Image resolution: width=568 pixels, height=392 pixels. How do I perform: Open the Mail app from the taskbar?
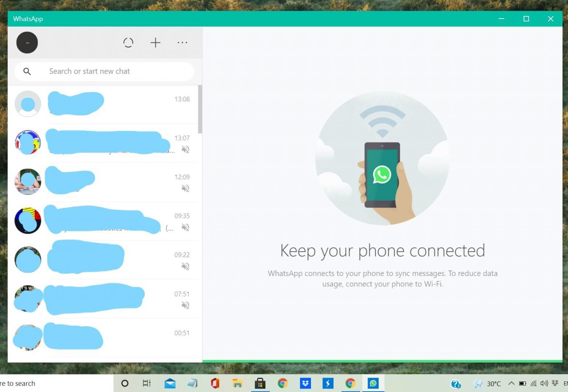(170, 383)
